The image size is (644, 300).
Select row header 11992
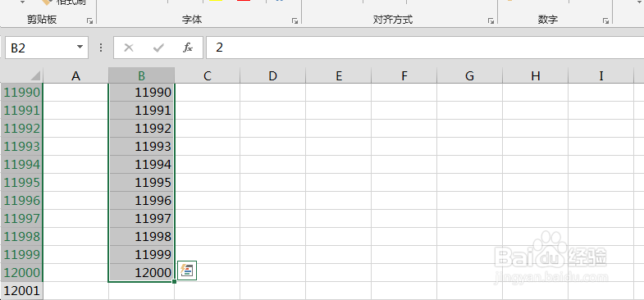pyautogui.click(x=21, y=129)
